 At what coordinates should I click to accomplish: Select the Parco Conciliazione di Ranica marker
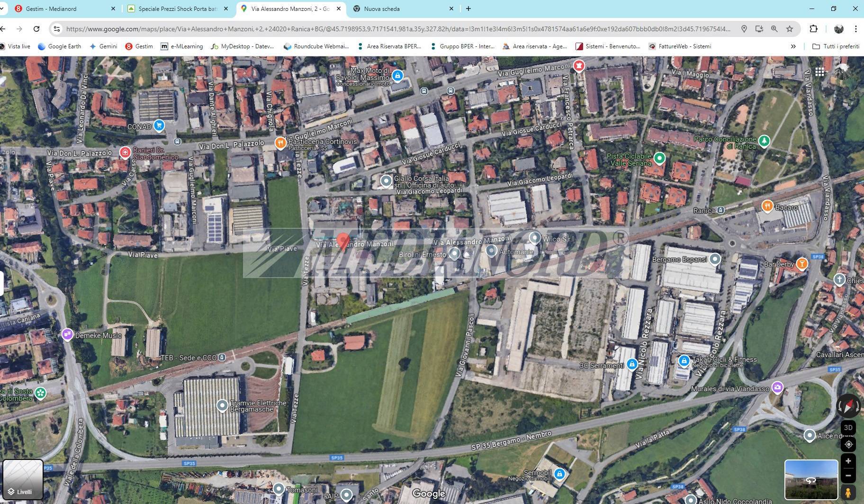coord(764,140)
